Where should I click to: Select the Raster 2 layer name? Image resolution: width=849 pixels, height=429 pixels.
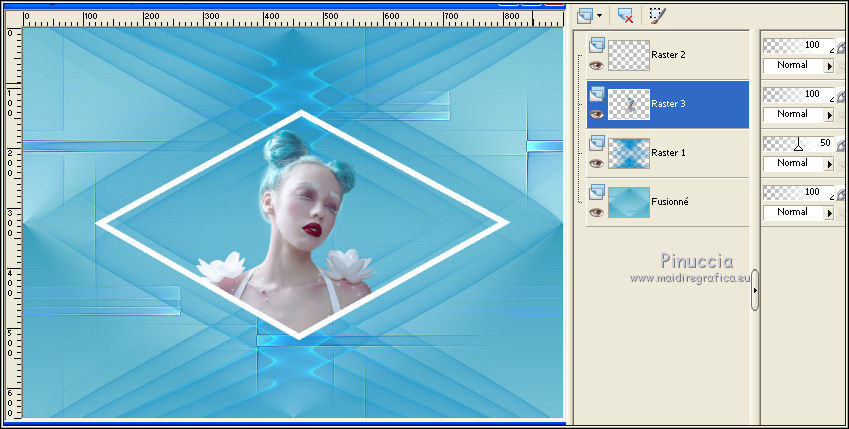(668, 55)
